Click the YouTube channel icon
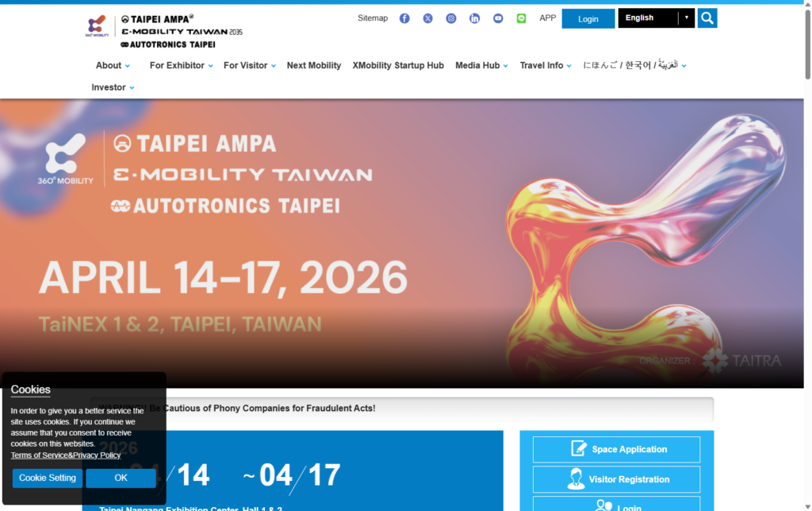The width and height of the screenshot is (812, 511). pyautogui.click(x=497, y=17)
